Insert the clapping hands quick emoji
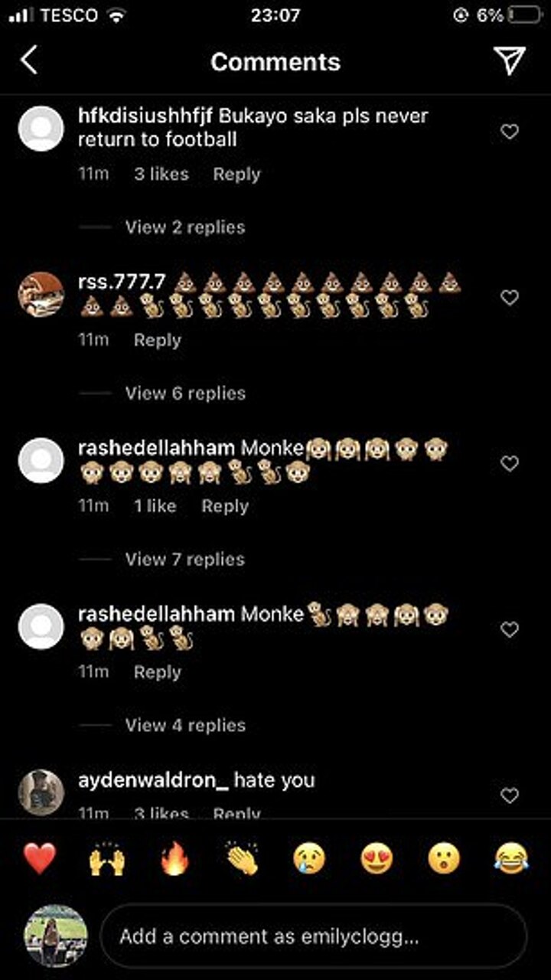The width and height of the screenshot is (551, 980). click(242, 859)
